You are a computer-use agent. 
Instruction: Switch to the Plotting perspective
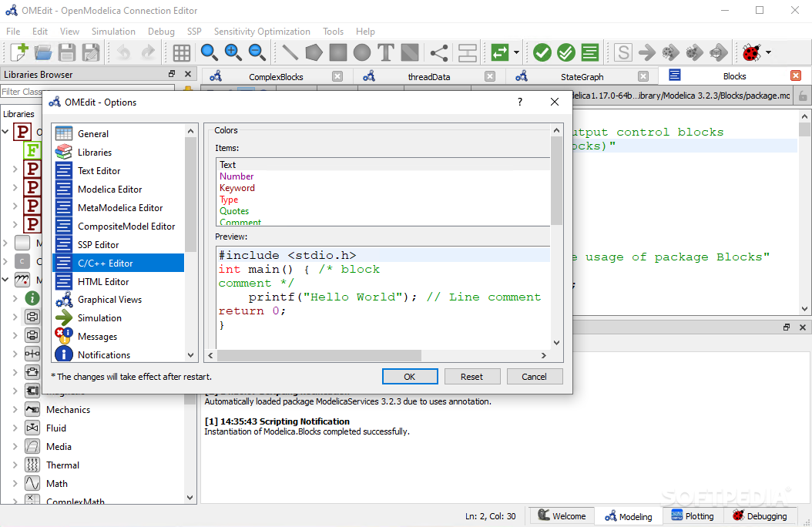[x=693, y=516]
